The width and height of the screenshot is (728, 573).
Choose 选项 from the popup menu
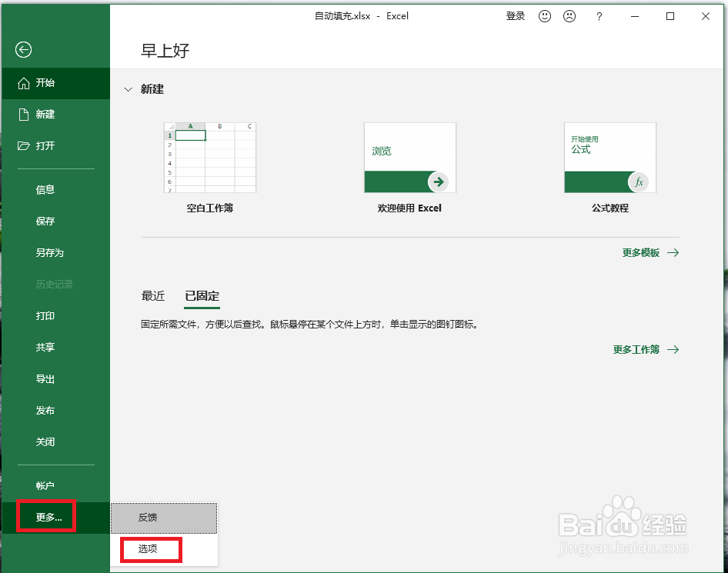[x=164, y=549]
